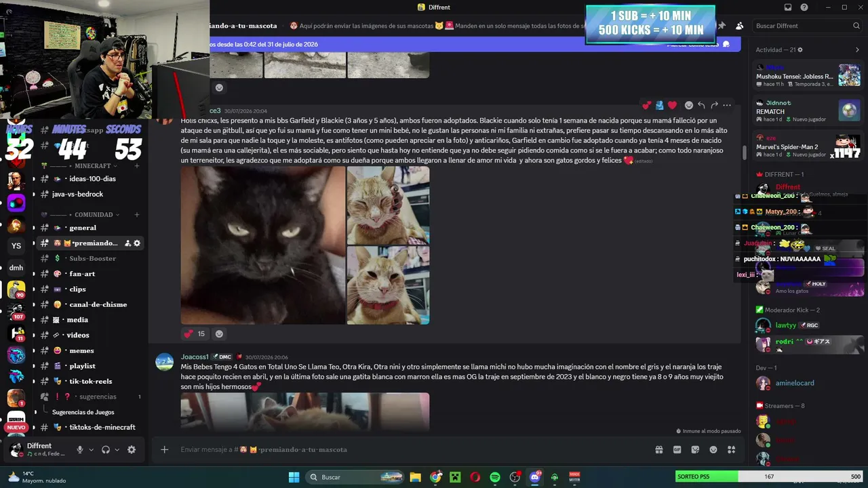Image resolution: width=868 pixels, height=488 pixels.
Task: Collapse the COMUNIDAD category
Action: [x=94, y=215]
